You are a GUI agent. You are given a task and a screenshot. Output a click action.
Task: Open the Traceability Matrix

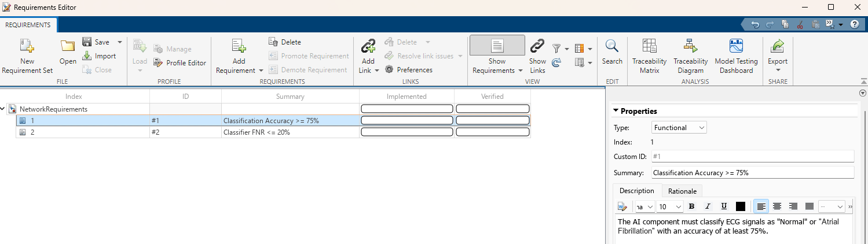pyautogui.click(x=649, y=56)
